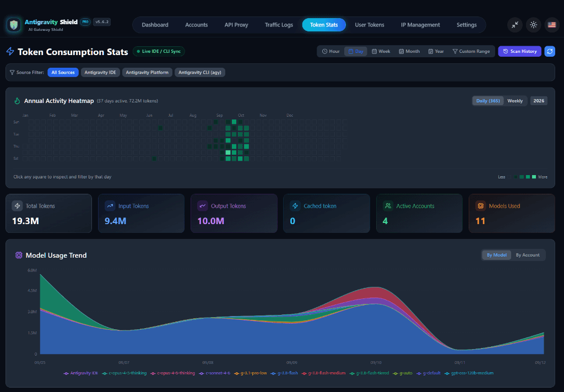Filter by Antigravity CLI (agy) source

[199, 72]
